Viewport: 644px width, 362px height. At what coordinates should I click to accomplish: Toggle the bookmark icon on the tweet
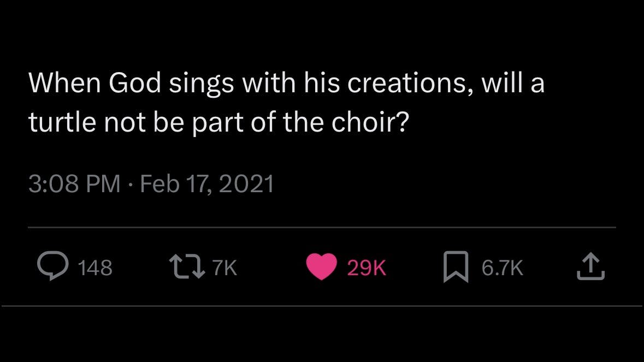456,268
